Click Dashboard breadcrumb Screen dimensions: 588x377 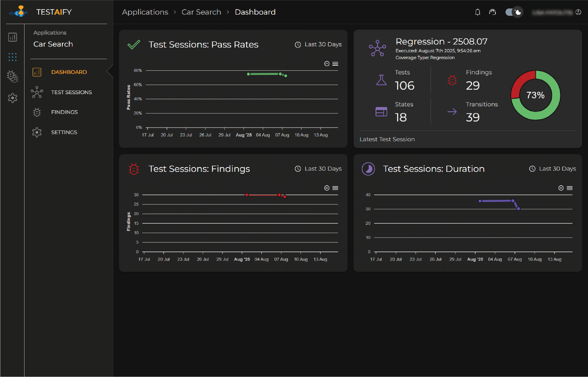point(255,12)
